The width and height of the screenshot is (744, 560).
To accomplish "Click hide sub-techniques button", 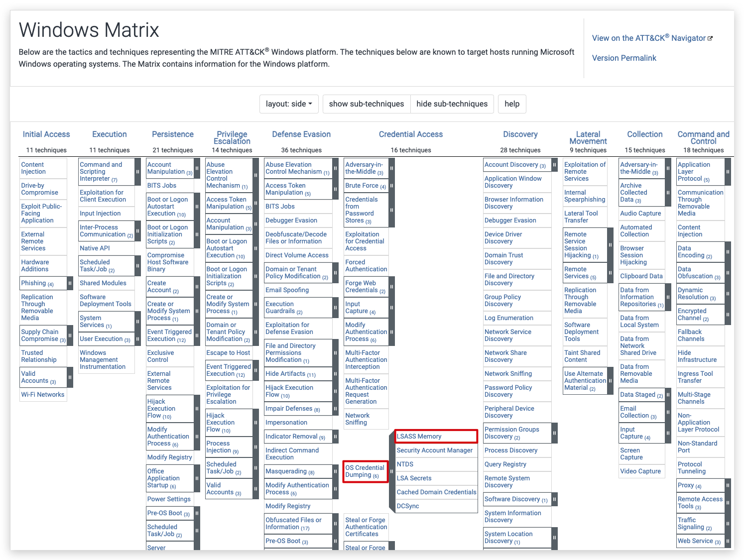I will [x=452, y=104].
